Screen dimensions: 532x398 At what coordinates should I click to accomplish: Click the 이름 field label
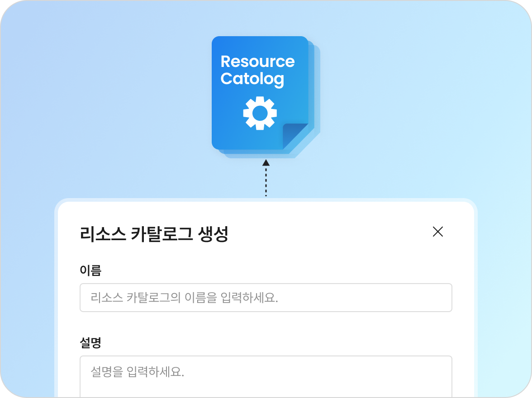[x=90, y=270]
